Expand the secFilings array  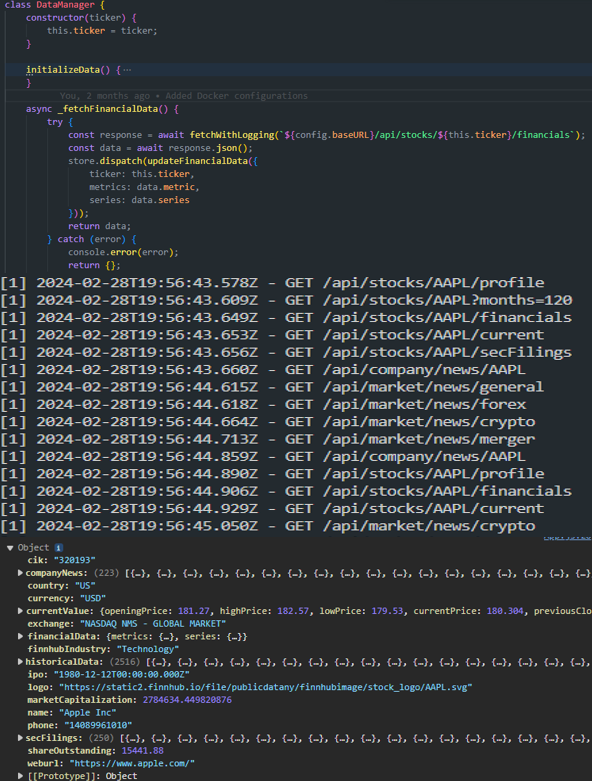pyautogui.click(x=20, y=738)
